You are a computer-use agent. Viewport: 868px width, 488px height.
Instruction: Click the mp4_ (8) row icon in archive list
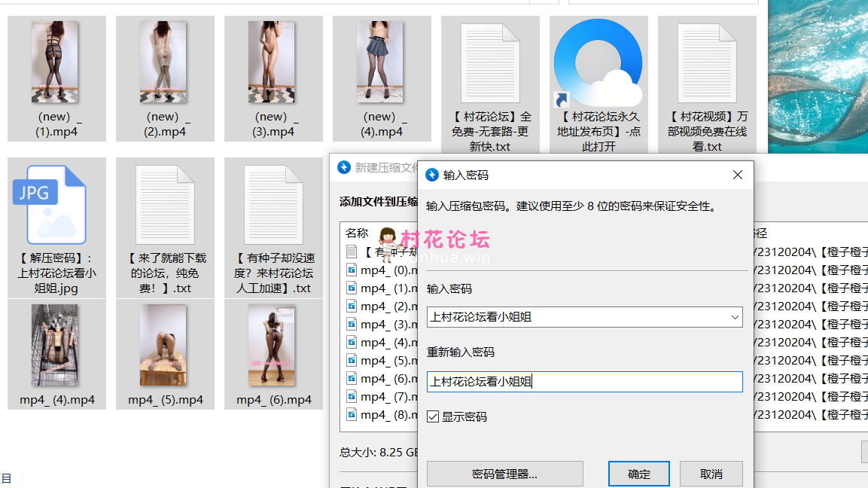tap(352, 414)
